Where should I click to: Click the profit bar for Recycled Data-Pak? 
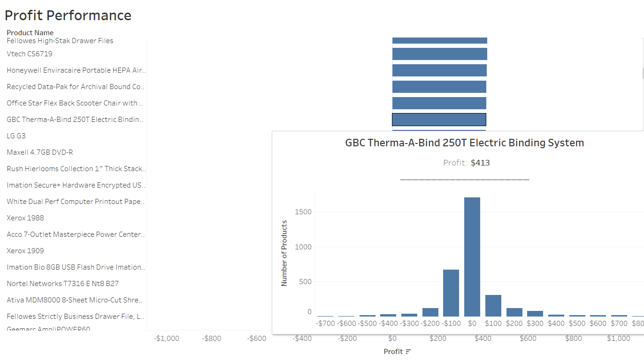coord(439,87)
